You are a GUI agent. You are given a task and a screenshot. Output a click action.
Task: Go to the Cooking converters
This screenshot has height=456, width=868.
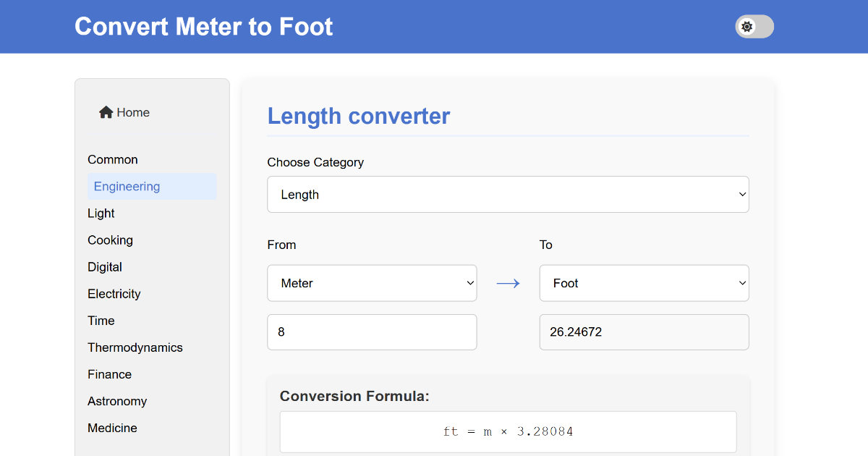pos(111,240)
